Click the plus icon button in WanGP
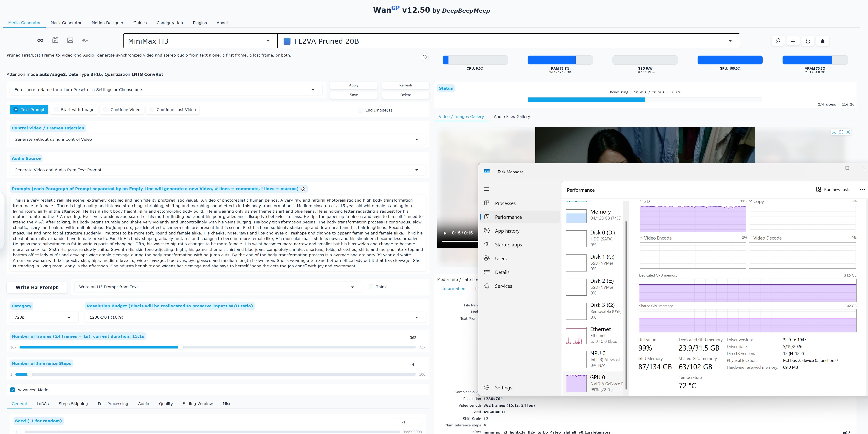 click(x=793, y=41)
